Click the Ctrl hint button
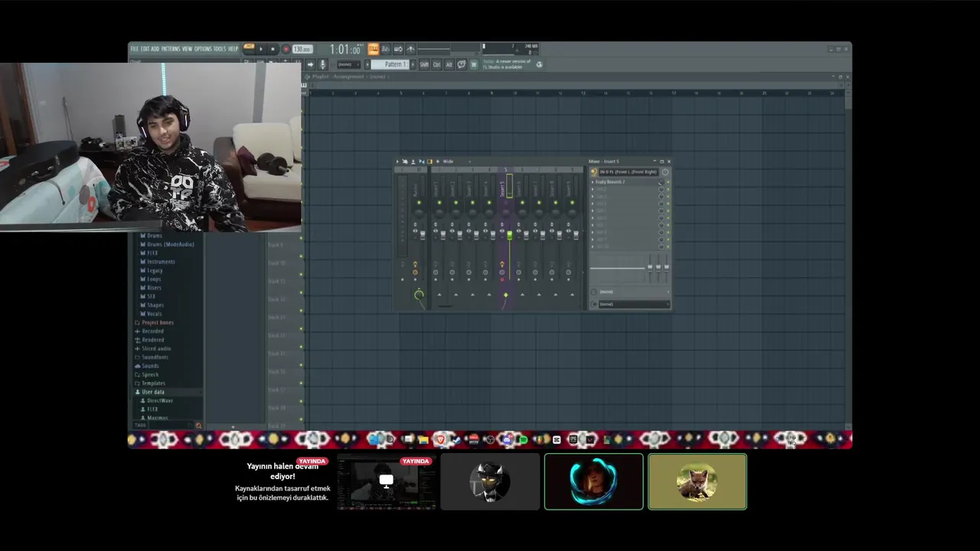Viewport: 980px width, 551px height. point(437,64)
